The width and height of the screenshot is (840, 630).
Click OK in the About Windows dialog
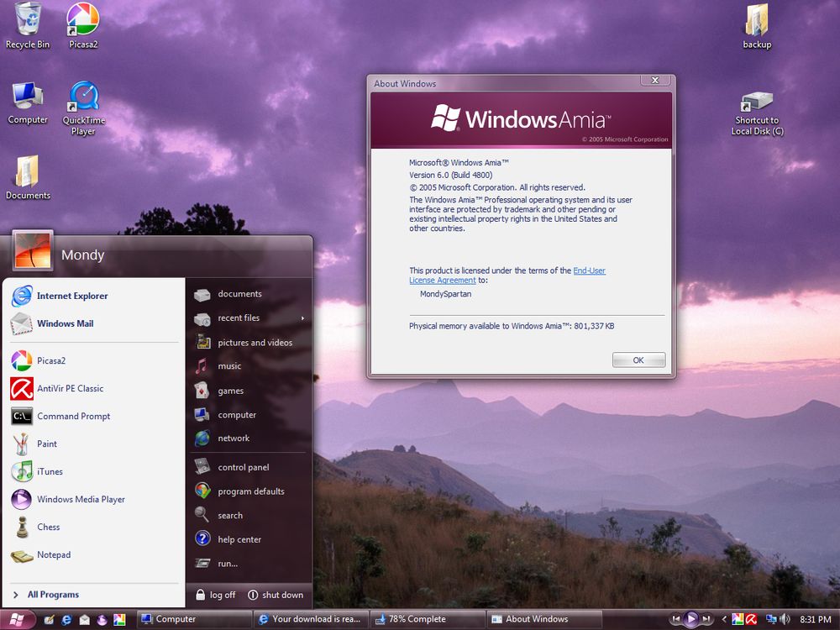(x=638, y=360)
